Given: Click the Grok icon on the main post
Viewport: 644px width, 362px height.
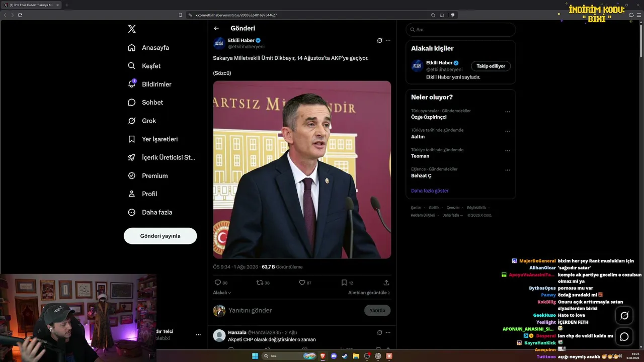Looking at the screenshot, I should 380,40.
